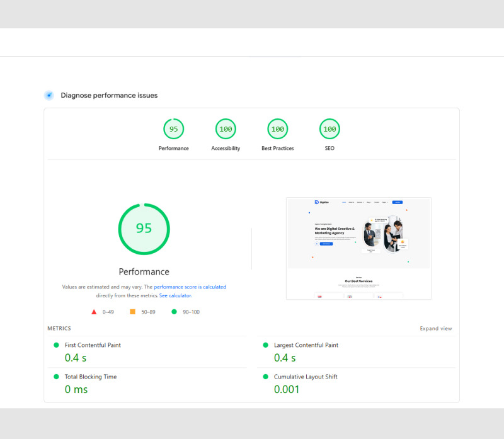Select the SEO score gauge showing 100

(329, 129)
